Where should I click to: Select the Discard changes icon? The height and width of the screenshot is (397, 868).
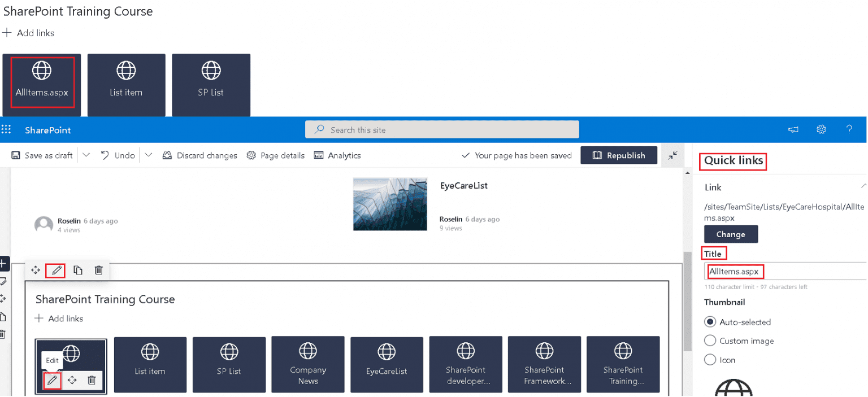167,155
